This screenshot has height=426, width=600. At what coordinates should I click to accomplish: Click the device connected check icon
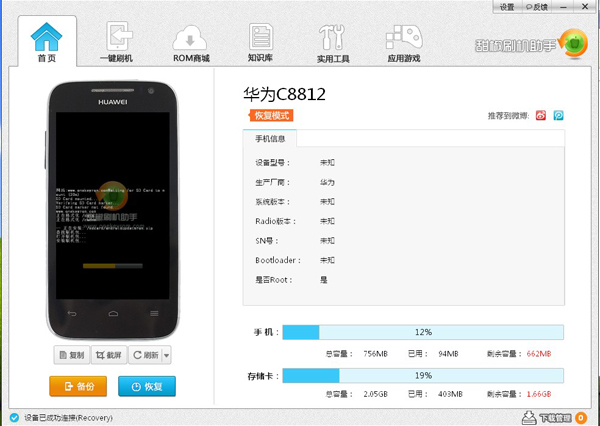(14, 418)
